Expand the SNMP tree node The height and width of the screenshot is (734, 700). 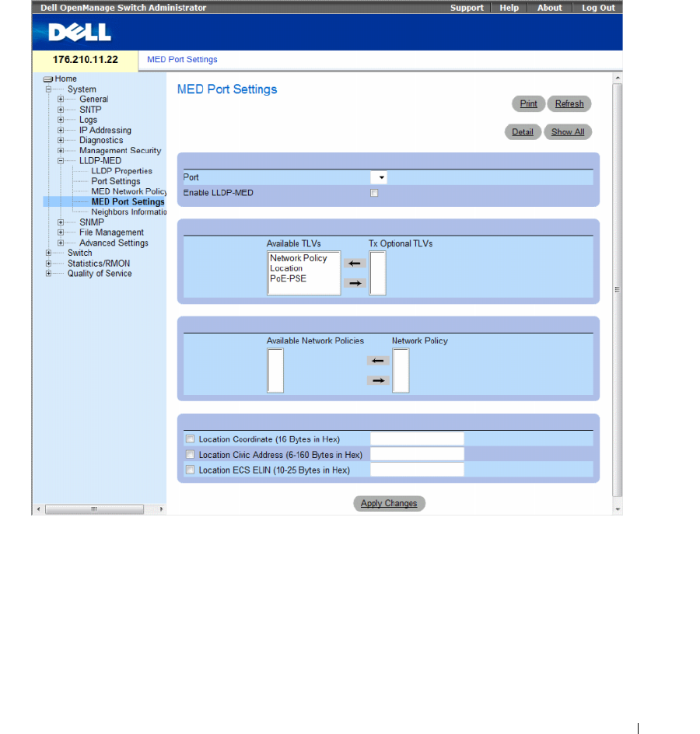pos(61,222)
